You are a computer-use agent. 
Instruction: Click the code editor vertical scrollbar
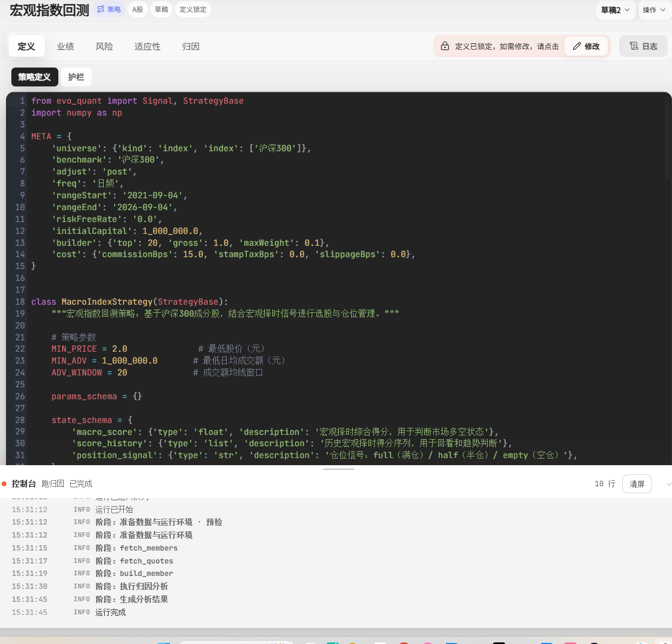point(668,140)
